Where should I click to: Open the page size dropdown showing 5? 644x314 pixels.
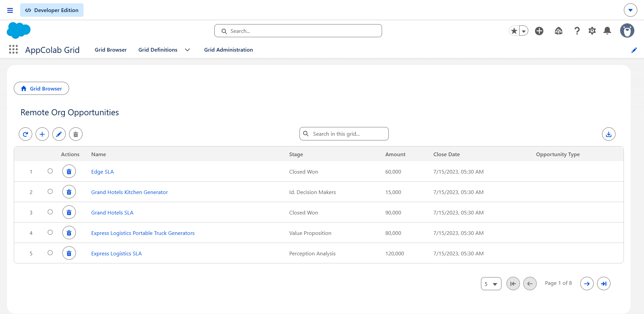(x=491, y=284)
